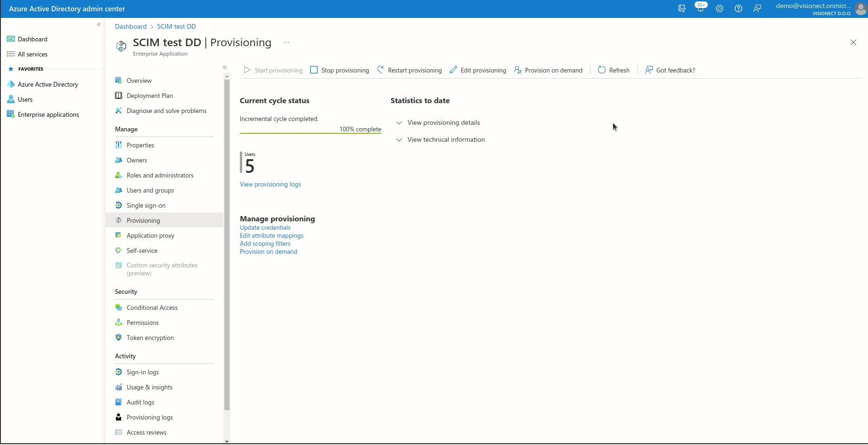Open the directory and subscription filter icon

(x=681, y=8)
